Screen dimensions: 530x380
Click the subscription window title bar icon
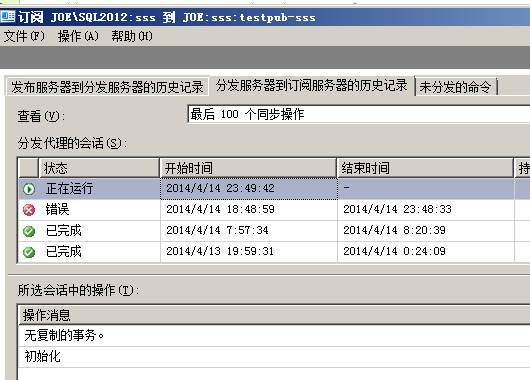[x=7, y=16]
